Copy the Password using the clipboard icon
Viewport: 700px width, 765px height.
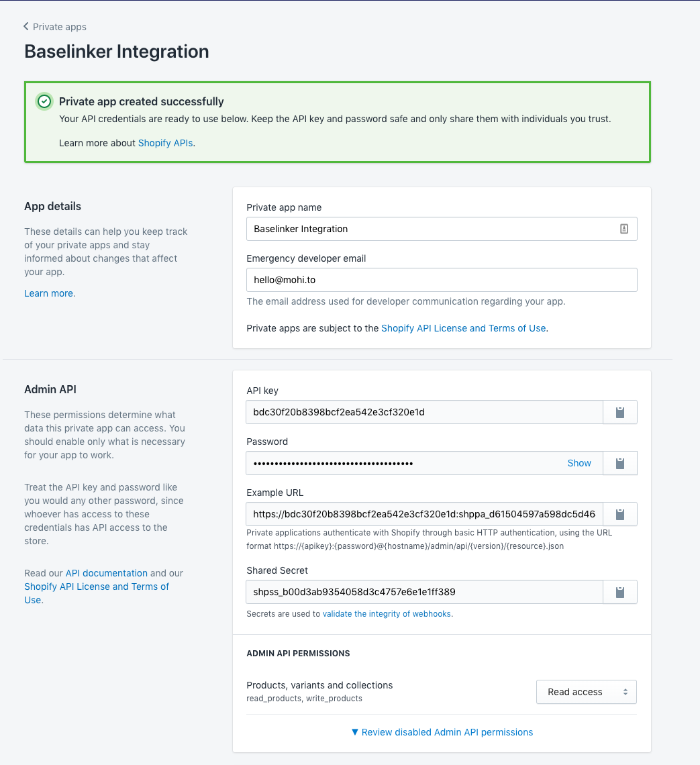pyautogui.click(x=619, y=463)
